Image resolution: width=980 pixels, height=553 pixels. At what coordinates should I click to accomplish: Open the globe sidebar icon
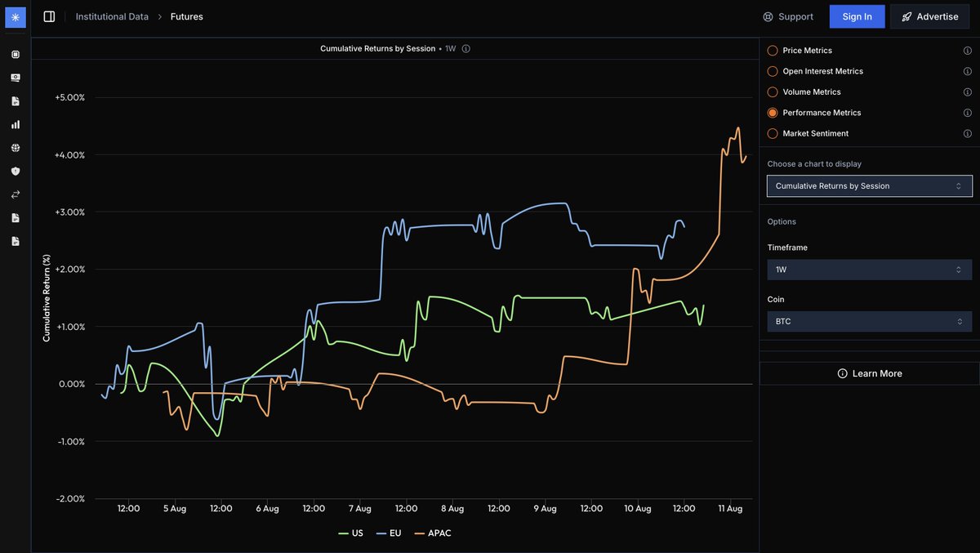point(16,148)
